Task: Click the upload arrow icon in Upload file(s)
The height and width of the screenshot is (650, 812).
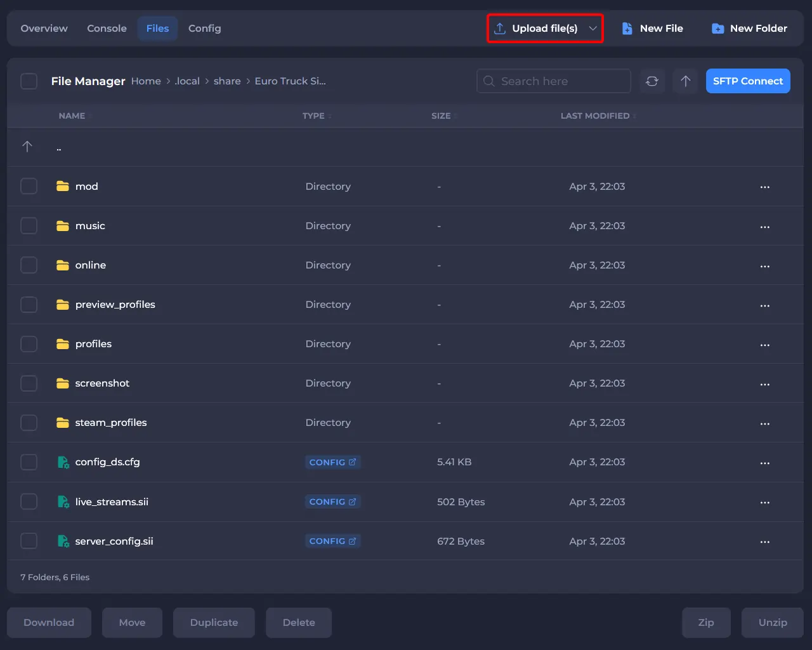Action: (500, 29)
